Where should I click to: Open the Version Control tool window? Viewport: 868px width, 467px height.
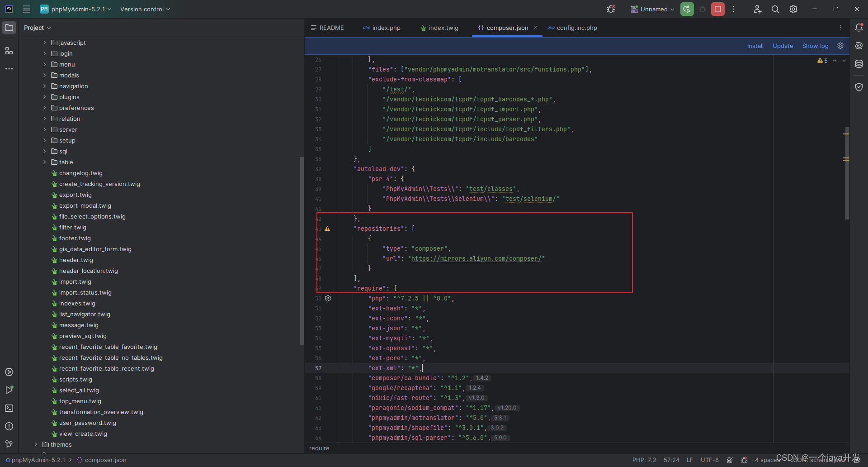click(x=9, y=444)
